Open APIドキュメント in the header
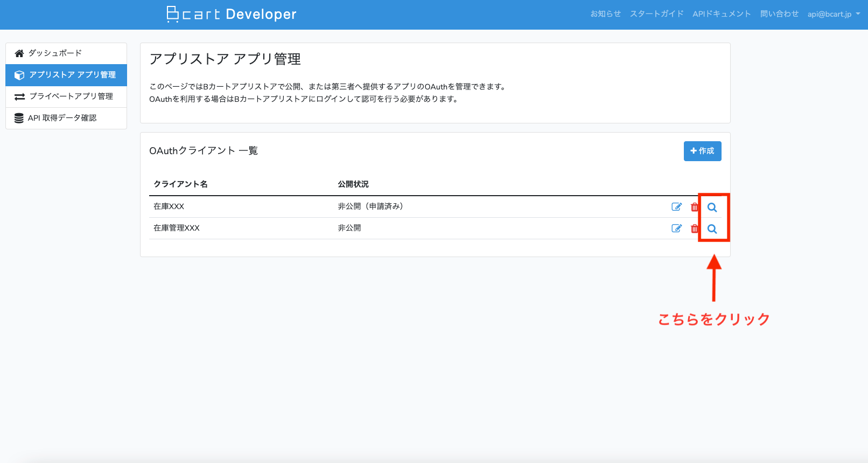This screenshot has width=868, height=463. coord(721,14)
